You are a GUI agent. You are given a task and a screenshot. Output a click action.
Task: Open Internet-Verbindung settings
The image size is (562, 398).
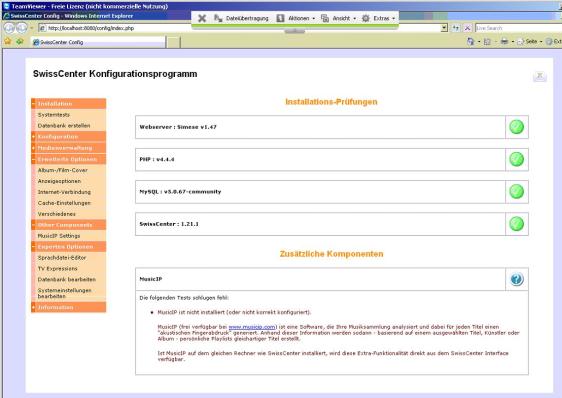tap(64, 192)
